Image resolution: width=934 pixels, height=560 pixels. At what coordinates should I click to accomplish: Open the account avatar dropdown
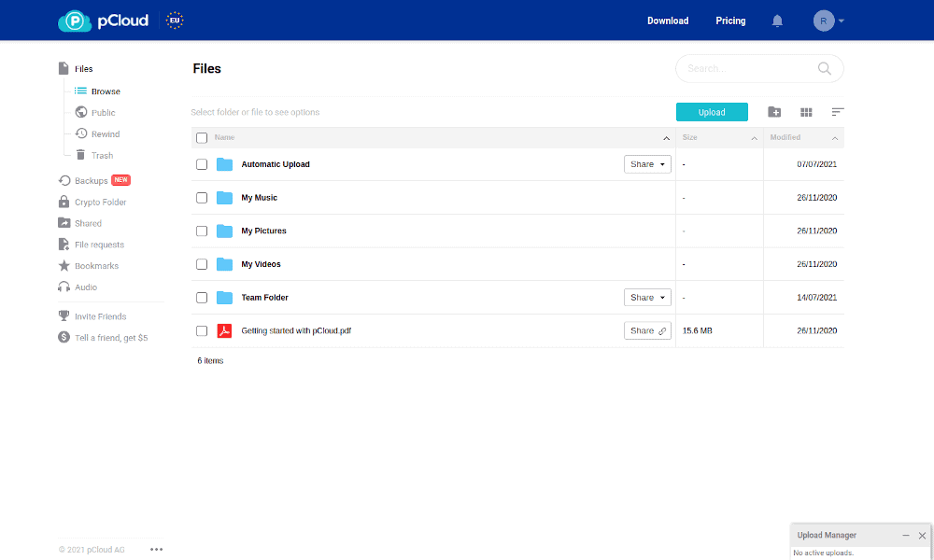pos(828,21)
